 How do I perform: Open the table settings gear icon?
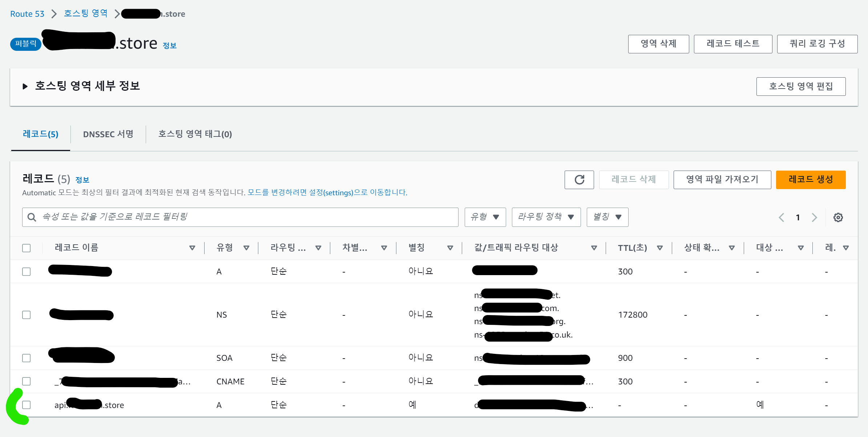pyautogui.click(x=838, y=217)
